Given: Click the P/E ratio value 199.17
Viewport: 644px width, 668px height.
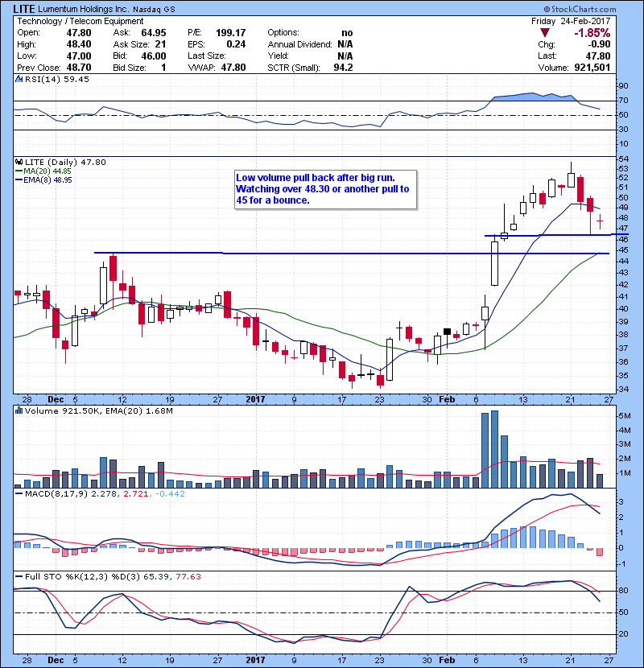Looking at the screenshot, I should (x=230, y=33).
